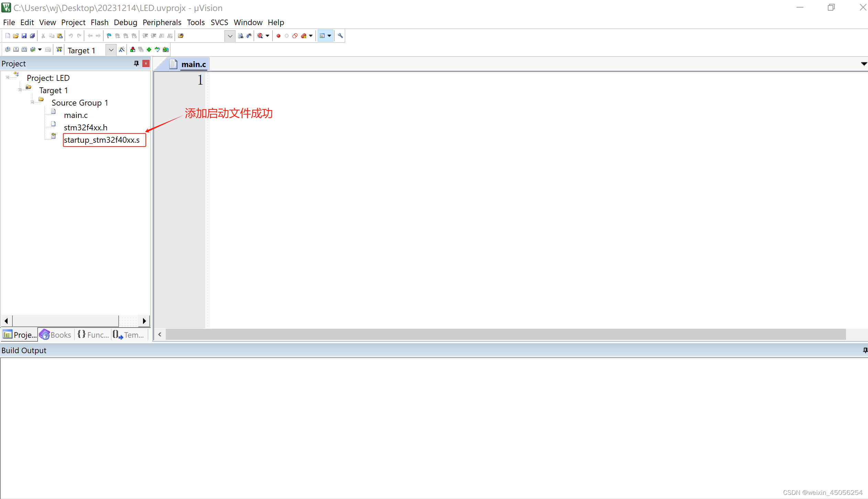This screenshot has height=499, width=868.
Task: Expand the debug session dropdown arrow
Action: 267,36
